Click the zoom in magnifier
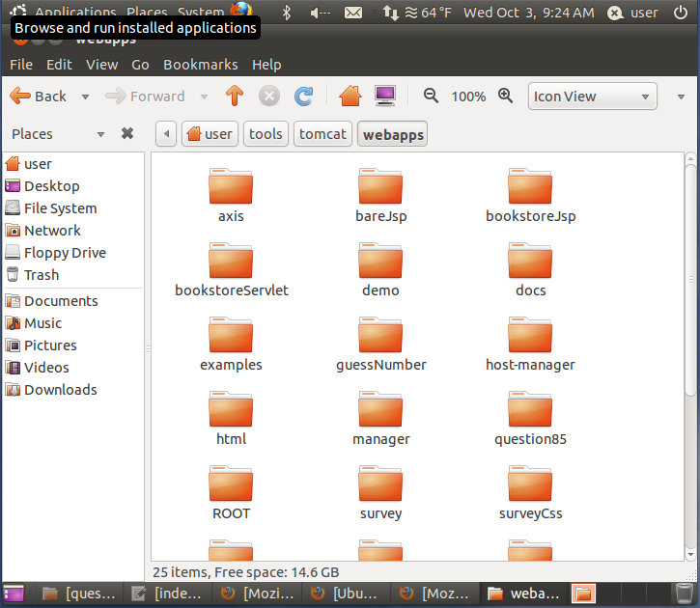This screenshot has width=700, height=608. click(x=505, y=96)
